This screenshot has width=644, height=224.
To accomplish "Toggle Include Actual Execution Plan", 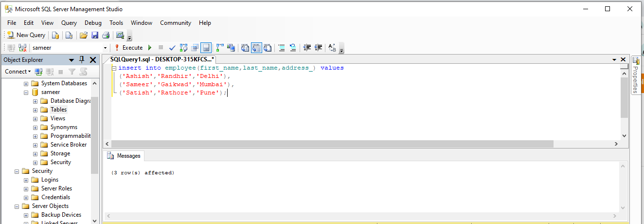I will coord(220,48).
